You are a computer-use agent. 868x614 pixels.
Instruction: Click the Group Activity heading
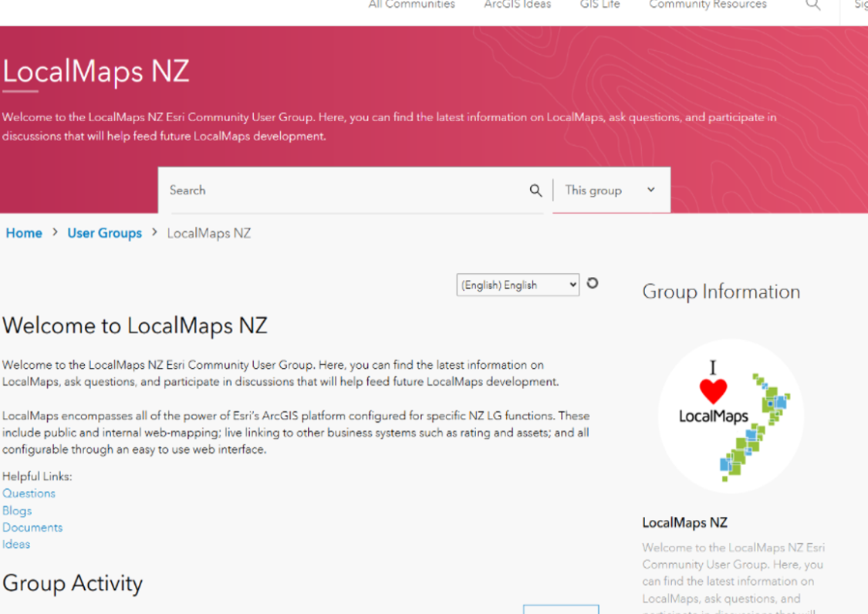point(73,584)
